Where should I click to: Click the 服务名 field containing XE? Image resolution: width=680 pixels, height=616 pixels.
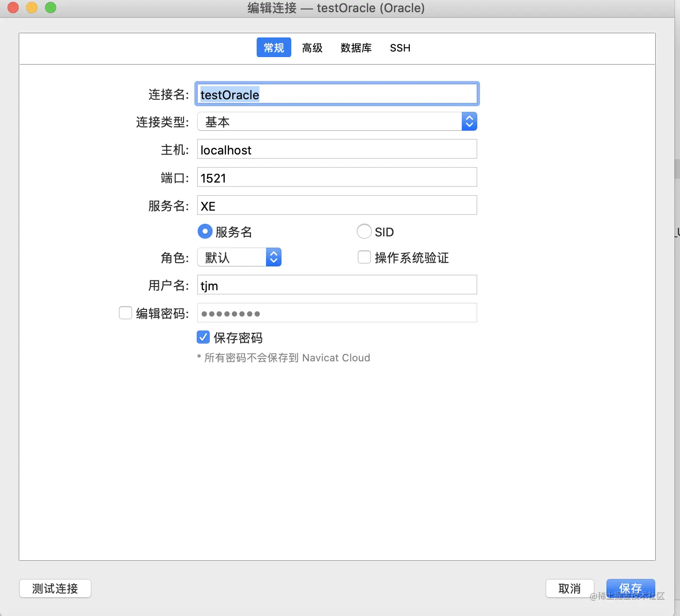coord(337,205)
